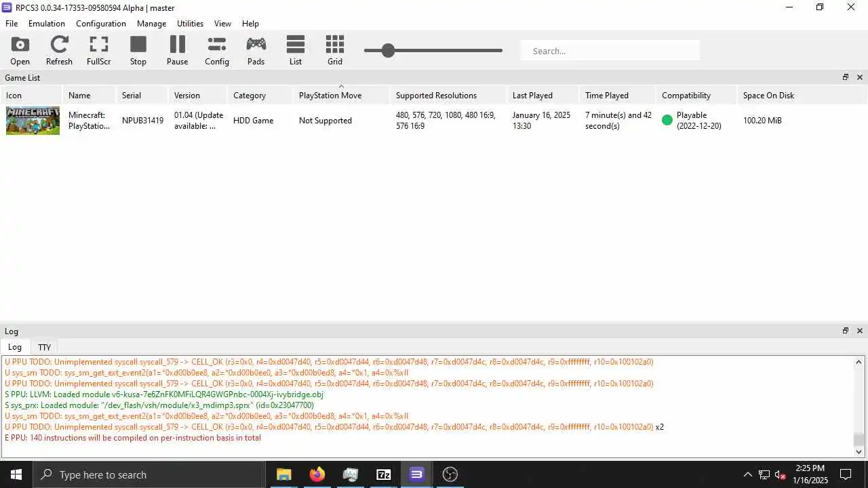
Task: Open the Configuration menu
Action: click(x=101, y=24)
